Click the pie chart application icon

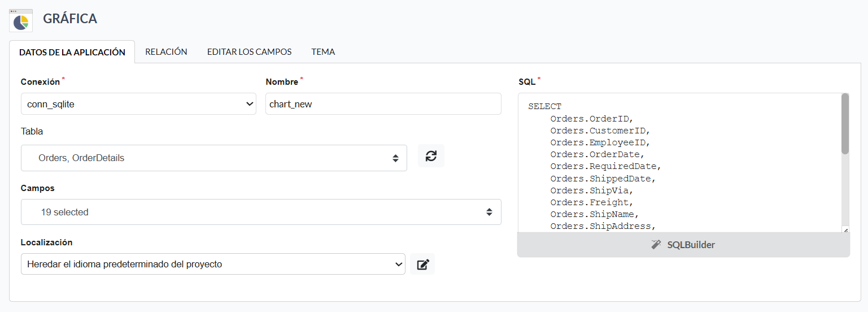click(x=21, y=20)
